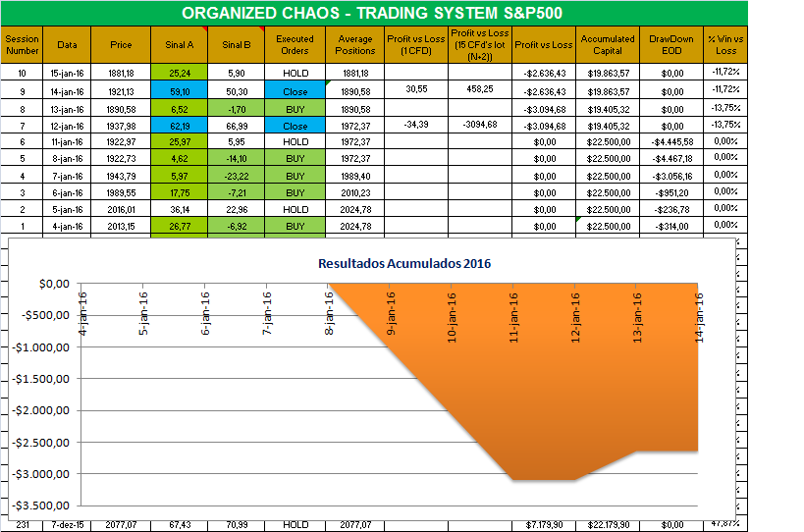This screenshot has width=804, height=532.
Task: Select drawdown value -$4.445,58
Action: coord(671,142)
